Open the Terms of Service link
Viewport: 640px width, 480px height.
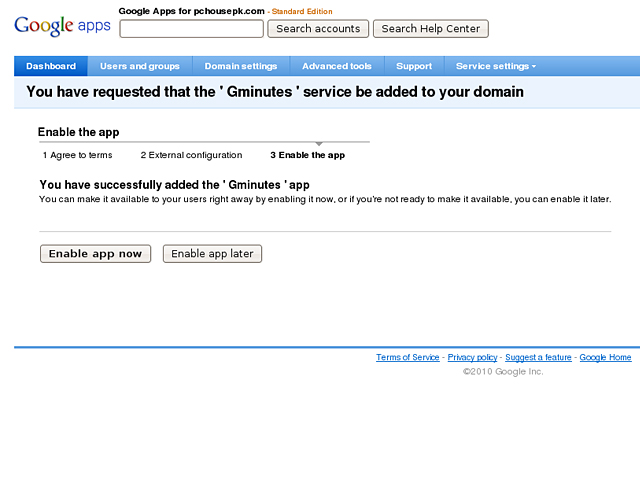pos(408,357)
